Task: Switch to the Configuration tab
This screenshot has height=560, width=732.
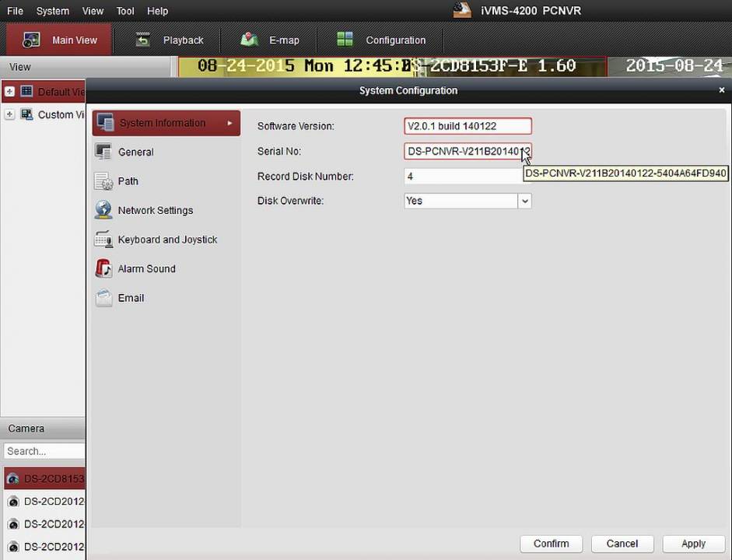Action: click(380, 40)
